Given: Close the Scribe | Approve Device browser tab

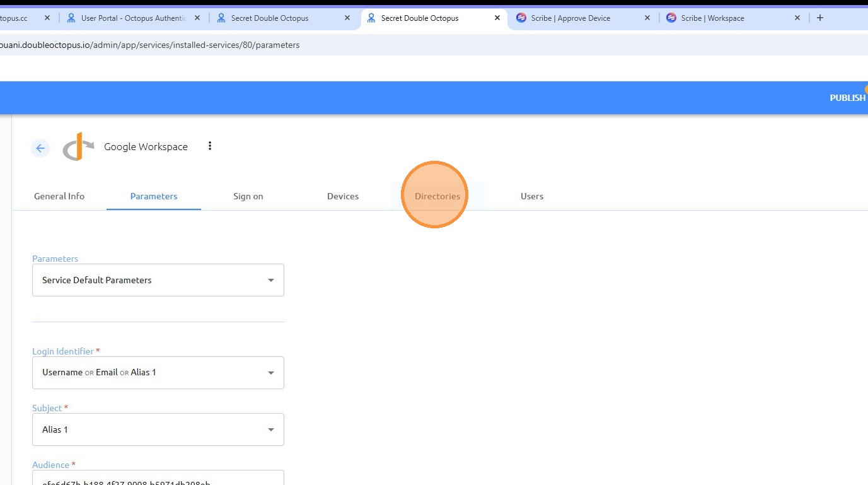Looking at the screenshot, I should tap(647, 18).
